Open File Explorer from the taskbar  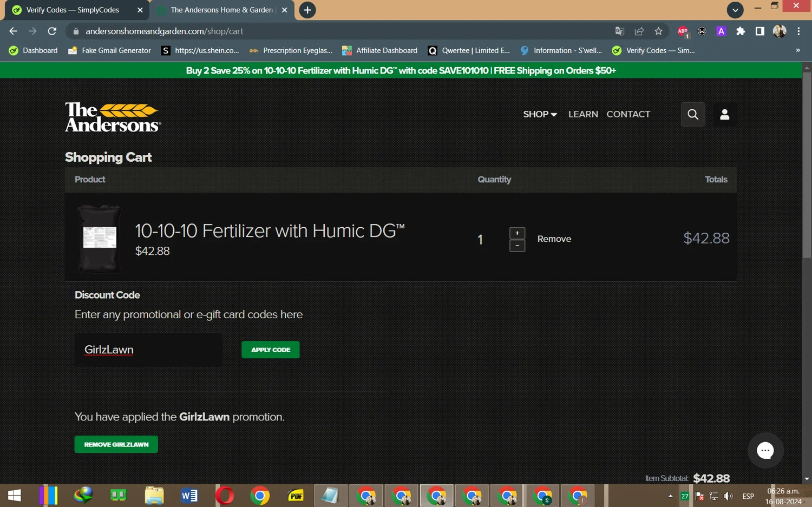click(154, 495)
